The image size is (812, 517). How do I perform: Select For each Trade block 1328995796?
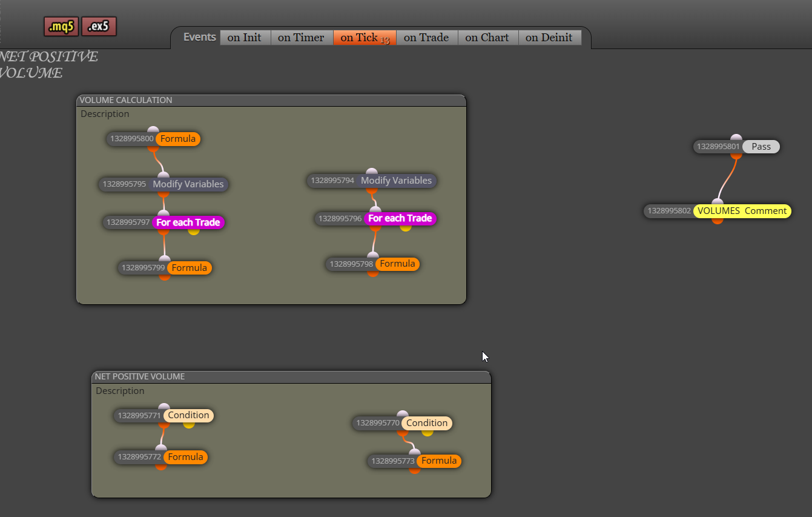coord(375,218)
